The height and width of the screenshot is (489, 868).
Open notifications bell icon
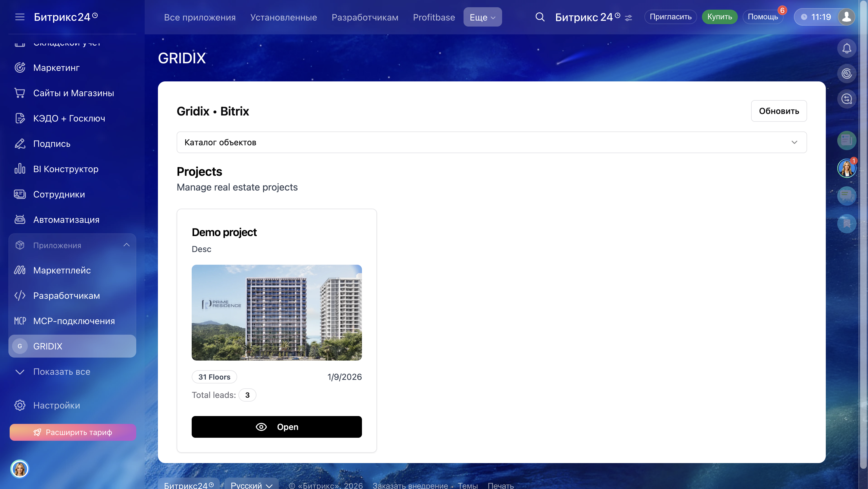[x=846, y=49]
